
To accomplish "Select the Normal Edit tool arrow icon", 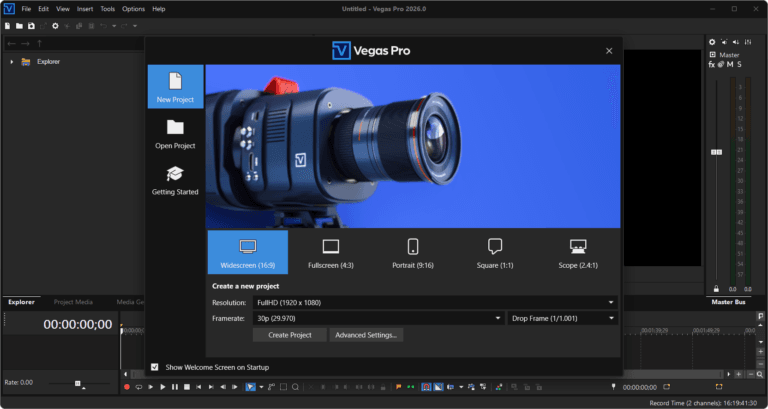I will pos(251,387).
